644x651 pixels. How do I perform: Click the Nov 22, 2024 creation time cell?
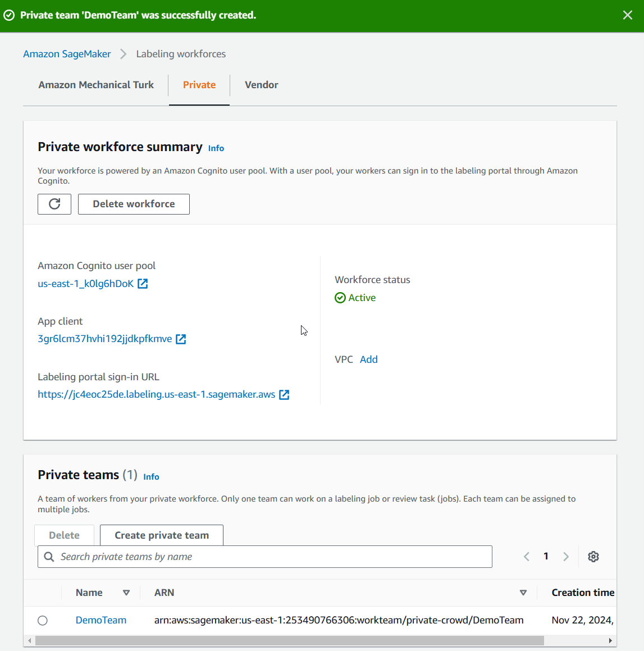[x=583, y=620]
